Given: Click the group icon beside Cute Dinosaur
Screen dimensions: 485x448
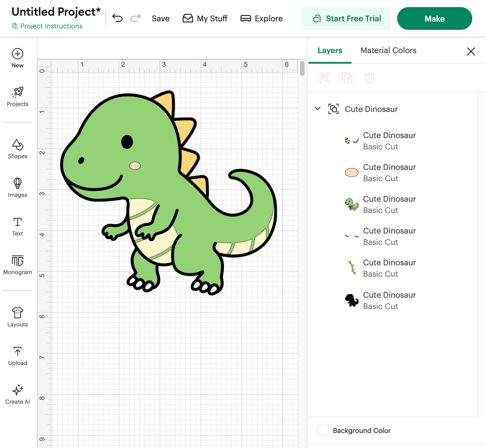Looking at the screenshot, I should (334, 109).
